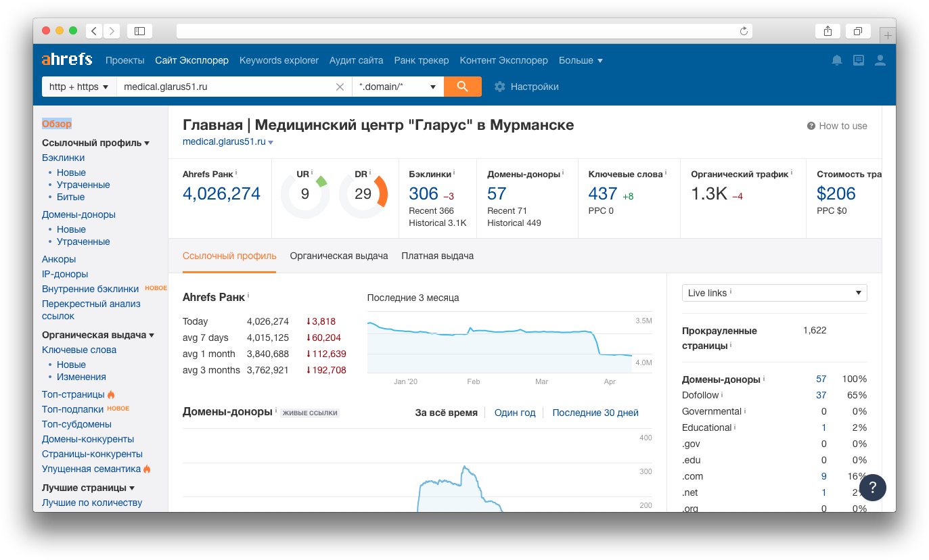
Task: Open IP-доноры in the sidebar
Action: [x=65, y=274]
